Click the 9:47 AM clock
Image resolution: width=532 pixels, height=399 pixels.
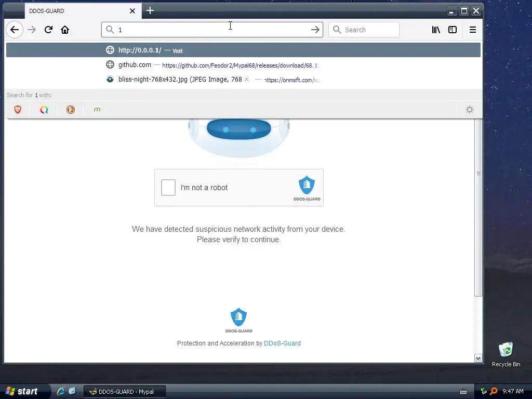coord(513,392)
